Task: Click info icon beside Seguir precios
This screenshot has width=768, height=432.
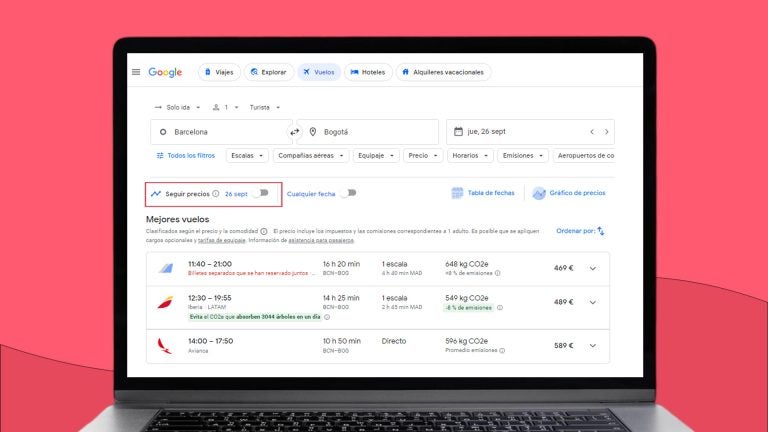Action: 216,193
